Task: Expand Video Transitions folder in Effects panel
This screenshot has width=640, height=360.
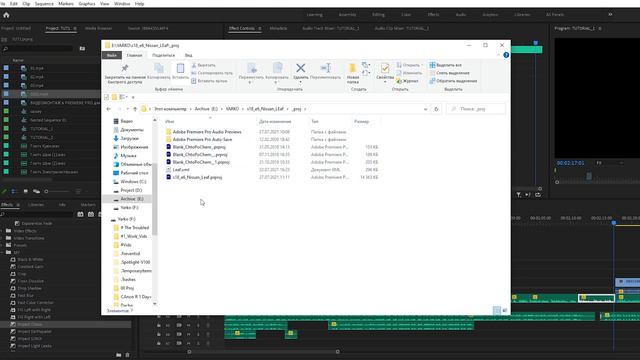Action: pyautogui.click(x=2, y=238)
